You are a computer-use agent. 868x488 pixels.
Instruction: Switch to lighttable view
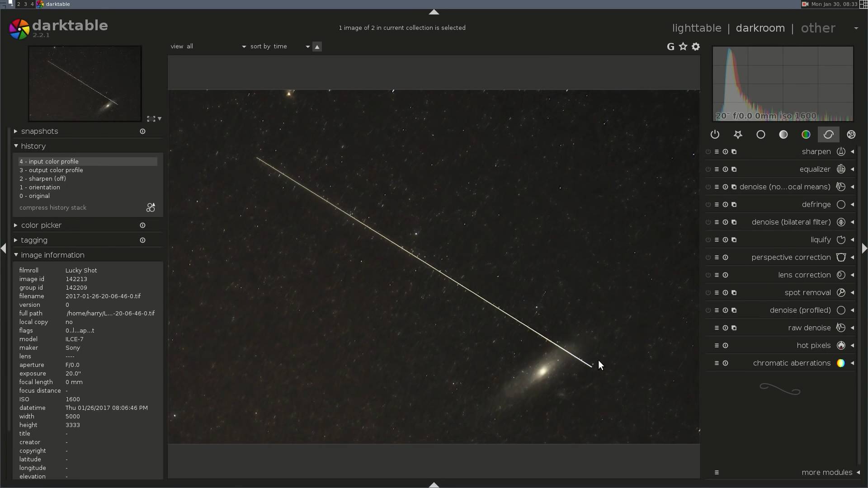[x=696, y=28]
